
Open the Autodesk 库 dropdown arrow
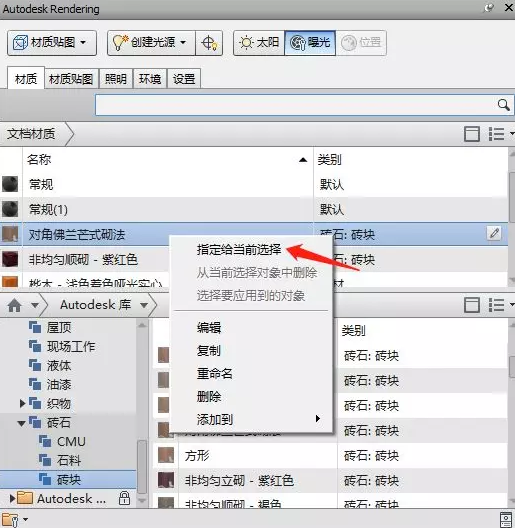(144, 305)
